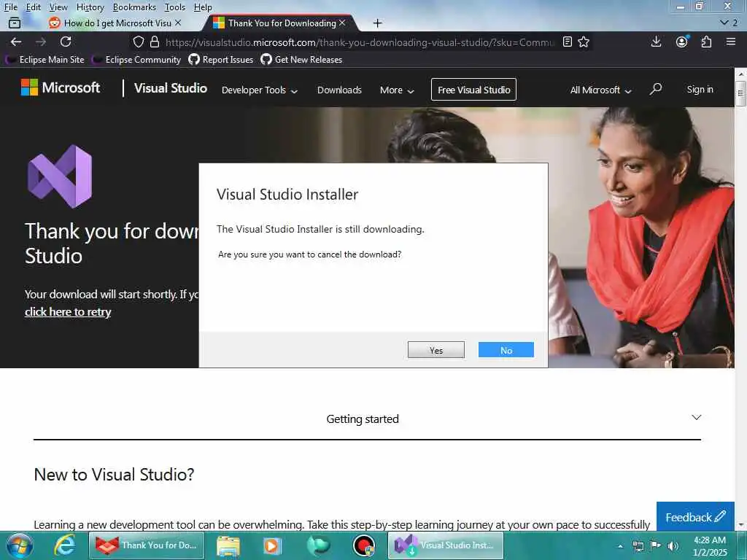Open the red circle recorder taskbar icon
The width and height of the screenshot is (747, 560).
click(x=364, y=545)
